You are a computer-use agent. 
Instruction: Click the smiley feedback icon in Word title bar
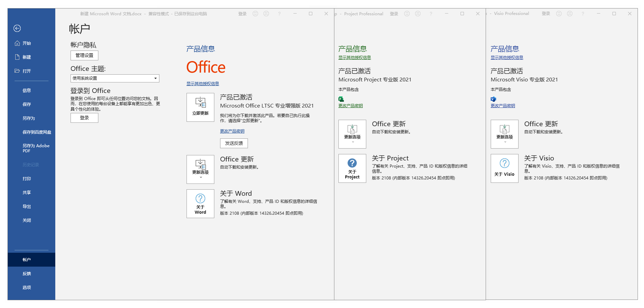[x=255, y=14]
